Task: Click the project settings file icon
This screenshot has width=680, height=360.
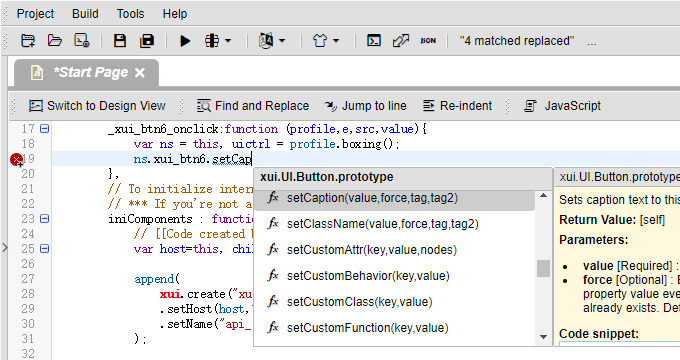Action: (82, 41)
